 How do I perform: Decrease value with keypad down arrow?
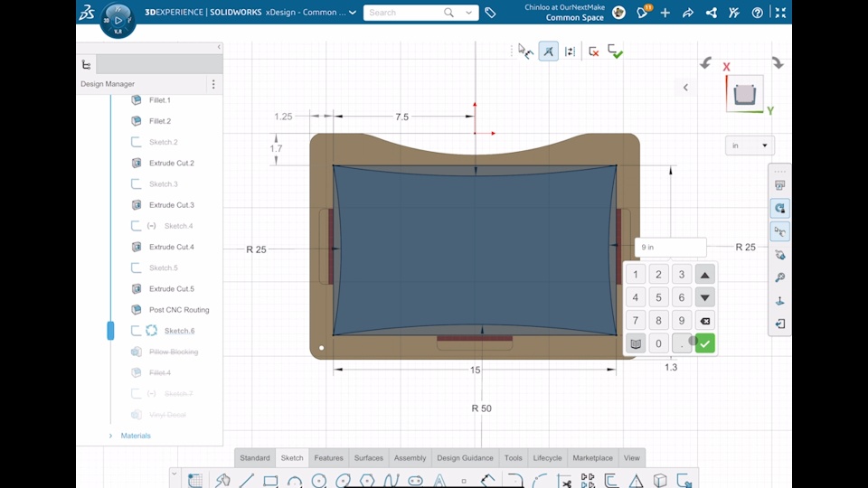704,297
